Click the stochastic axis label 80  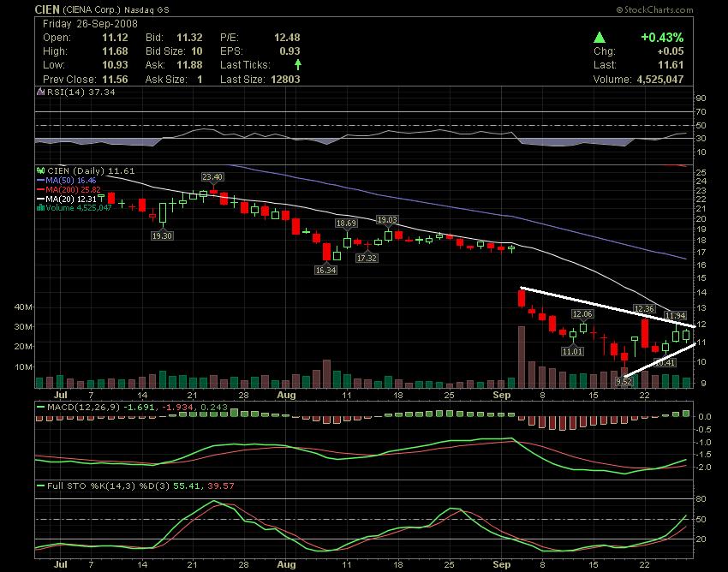click(x=701, y=499)
